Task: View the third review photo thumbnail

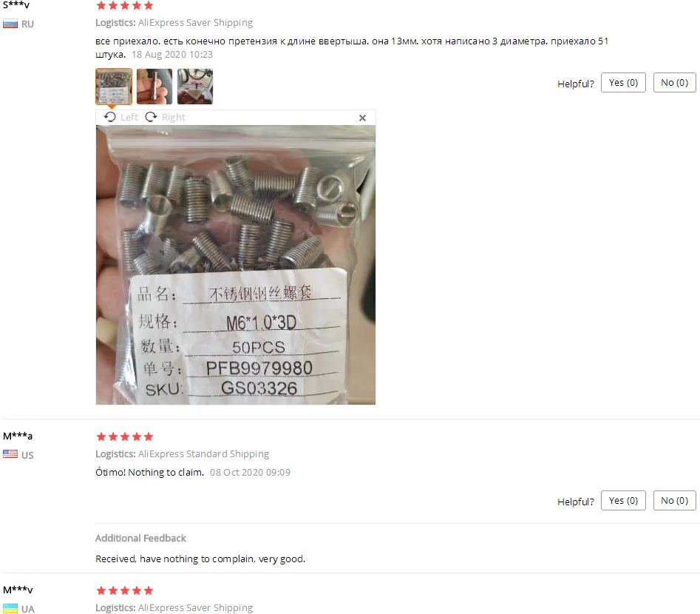Action: pos(195,87)
